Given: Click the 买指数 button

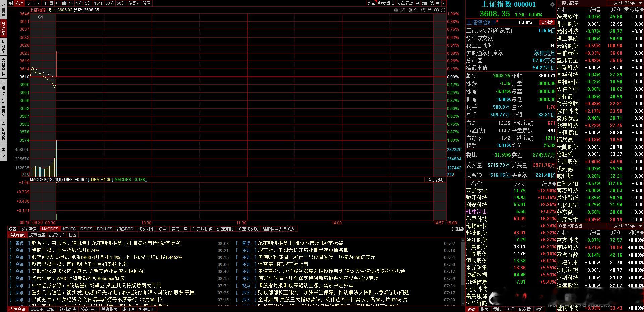Looking at the screenshot, I should tap(547, 22).
